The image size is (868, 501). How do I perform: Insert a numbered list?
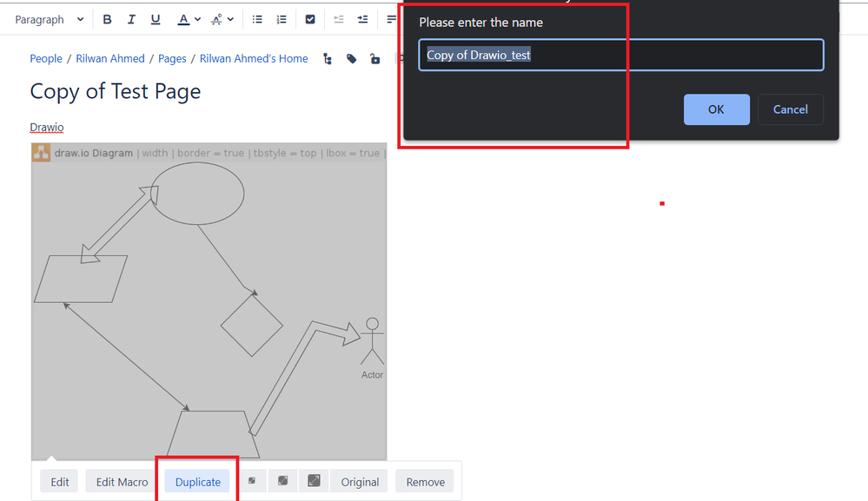[282, 19]
